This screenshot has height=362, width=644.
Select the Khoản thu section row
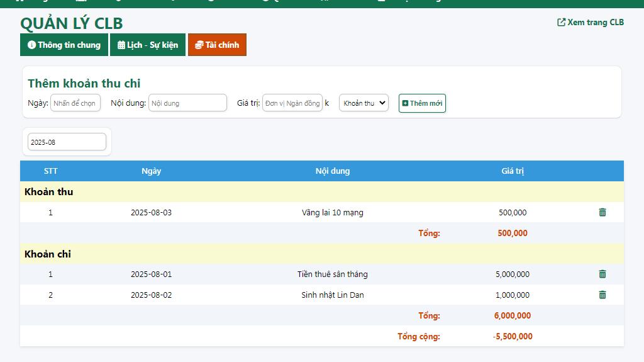click(322, 191)
